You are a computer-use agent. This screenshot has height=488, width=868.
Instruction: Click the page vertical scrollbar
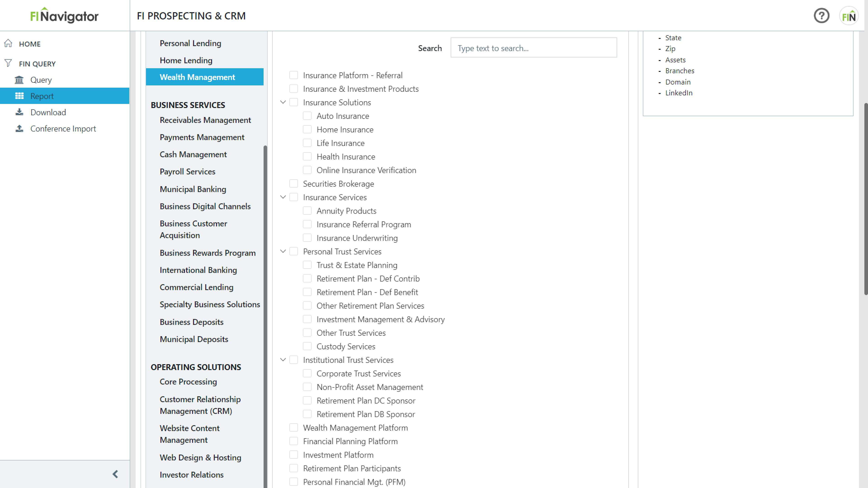point(866,199)
